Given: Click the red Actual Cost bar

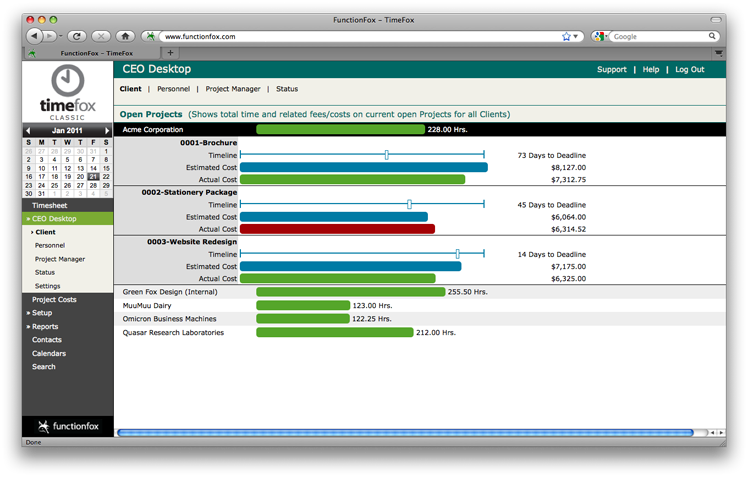Looking at the screenshot, I should coord(337,229).
